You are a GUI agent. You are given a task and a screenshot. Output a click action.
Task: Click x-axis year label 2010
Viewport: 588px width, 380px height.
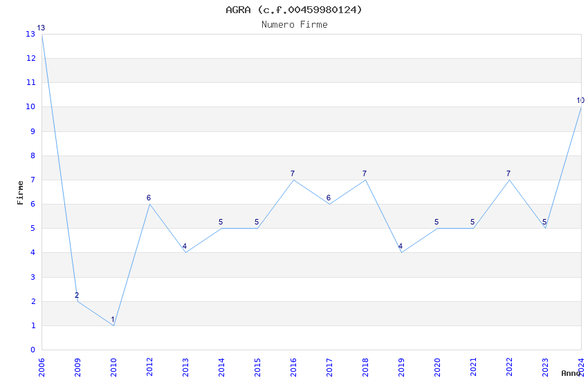pyautogui.click(x=113, y=368)
